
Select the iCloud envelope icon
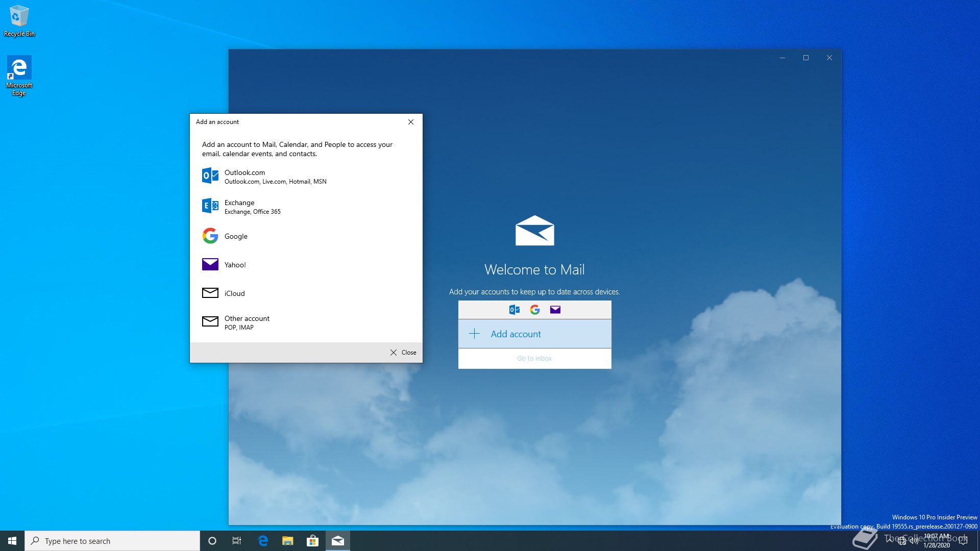[x=210, y=293]
